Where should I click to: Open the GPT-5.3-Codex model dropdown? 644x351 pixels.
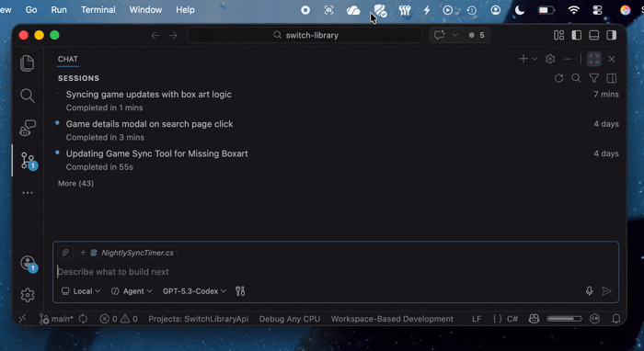pyautogui.click(x=194, y=291)
